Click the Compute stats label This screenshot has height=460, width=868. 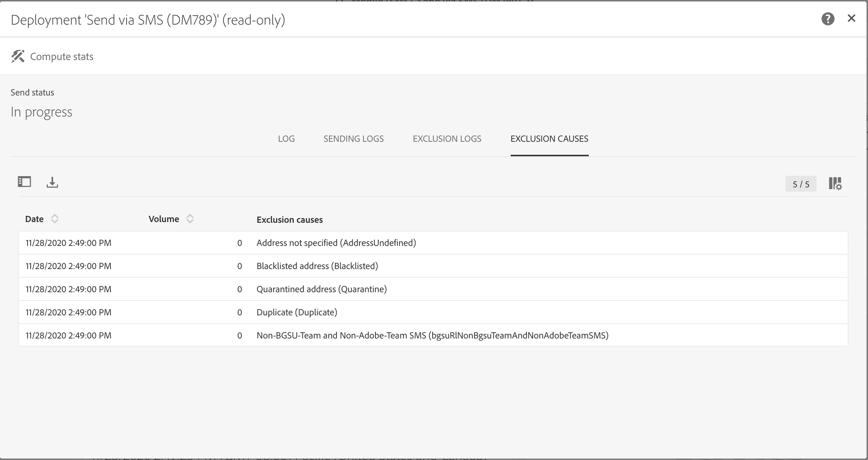[62, 57]
